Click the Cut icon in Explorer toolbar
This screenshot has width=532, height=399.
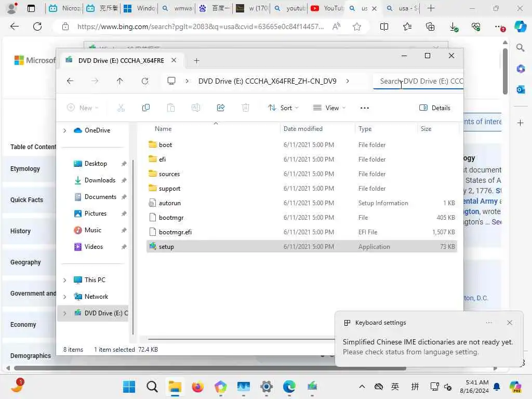pos(121,108)
